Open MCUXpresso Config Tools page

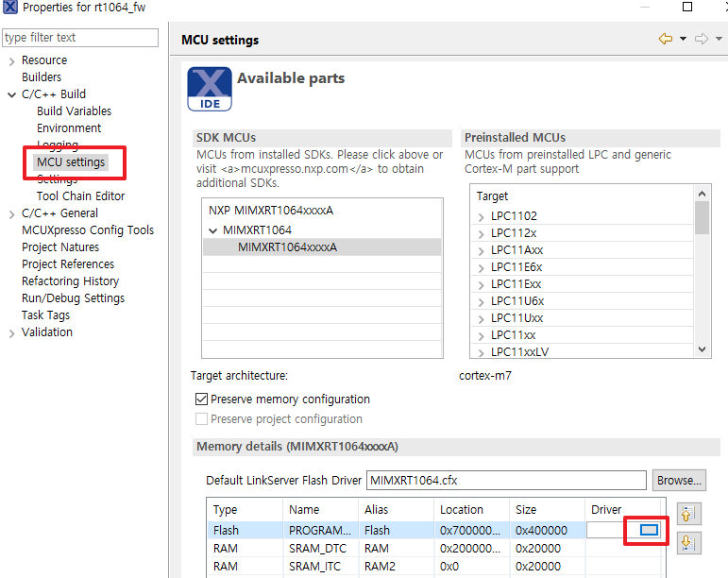coord(88,230)
